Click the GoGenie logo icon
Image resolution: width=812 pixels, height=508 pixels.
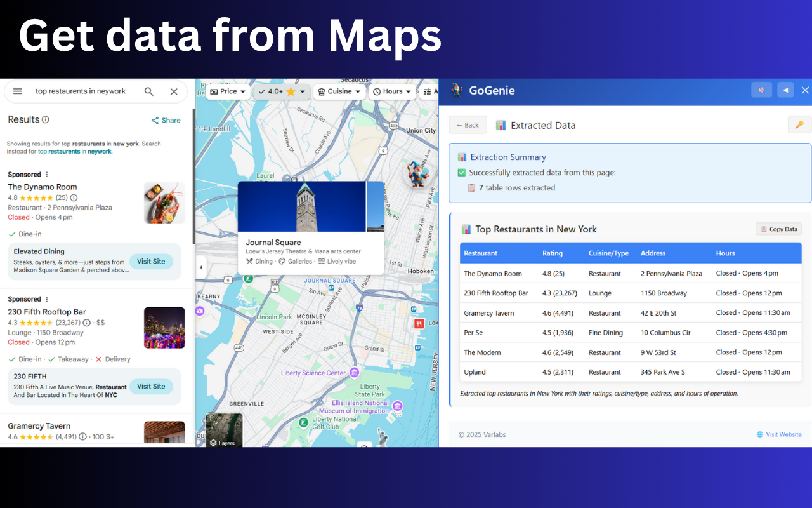pos(457,91)
